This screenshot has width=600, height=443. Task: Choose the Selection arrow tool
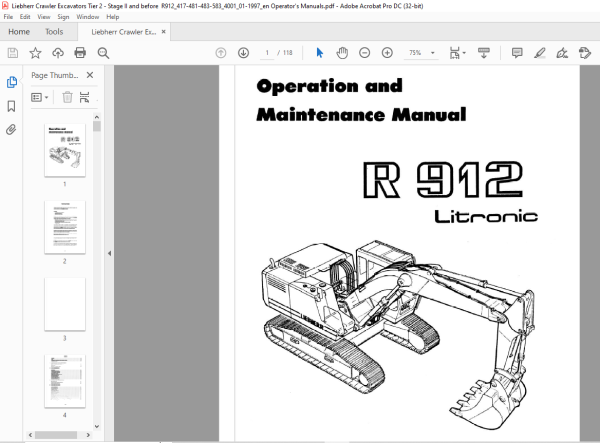320,53
